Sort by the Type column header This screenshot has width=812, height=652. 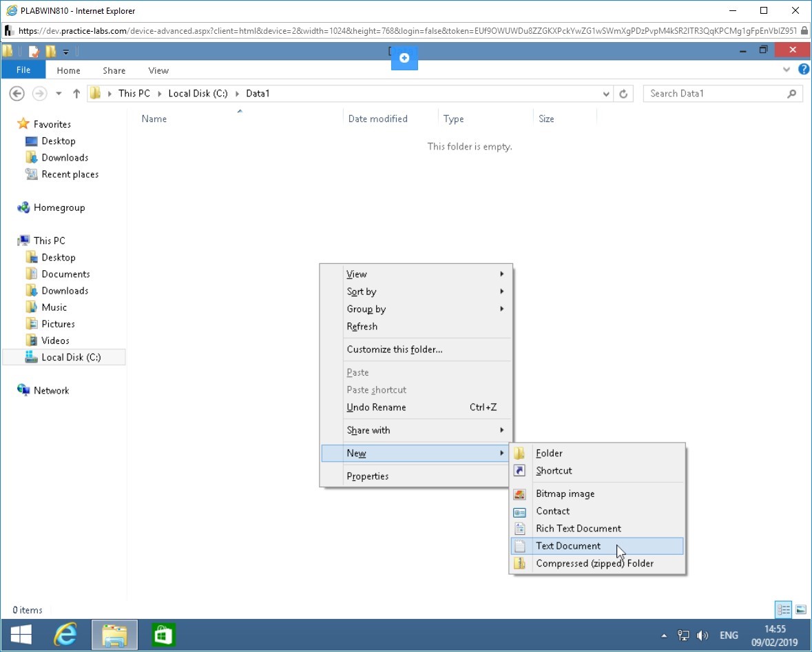click(454, 119)
